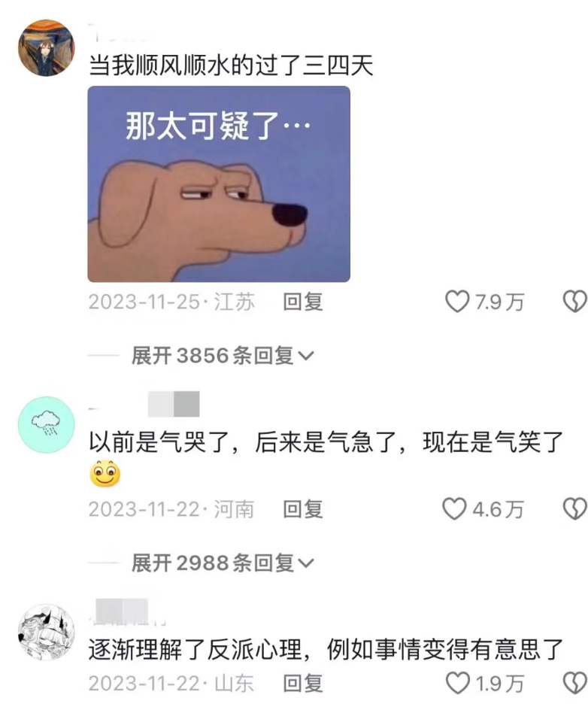Tap broken heart on the 河南 comment
This screenshot has width=588, height=707.
coord(575,509)
